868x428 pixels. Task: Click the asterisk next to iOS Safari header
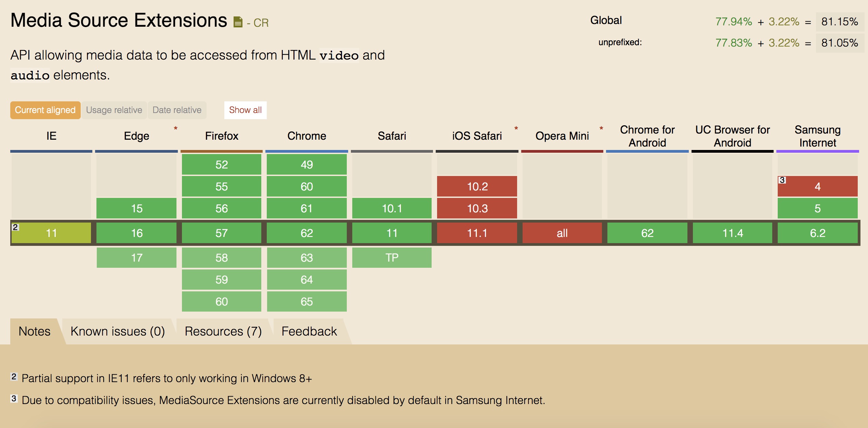coord(516,129)
